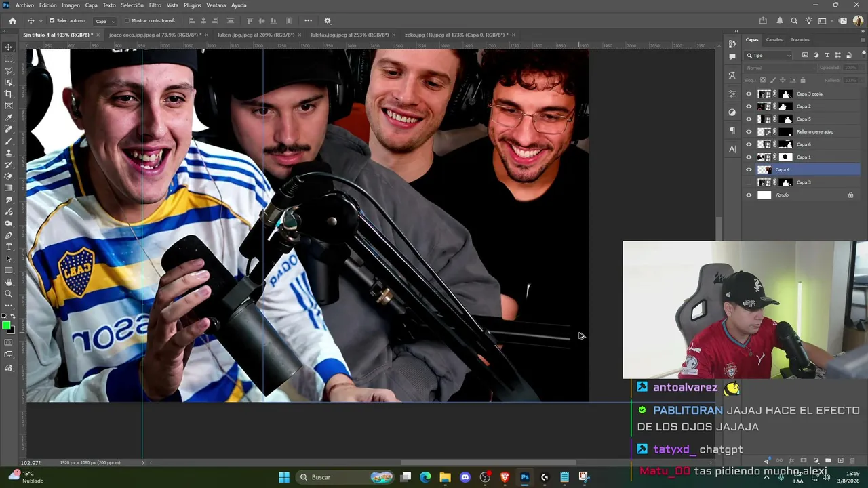Select the Brush tool
The width and height of the screenshot is (868, 488).
click(9, 141)
